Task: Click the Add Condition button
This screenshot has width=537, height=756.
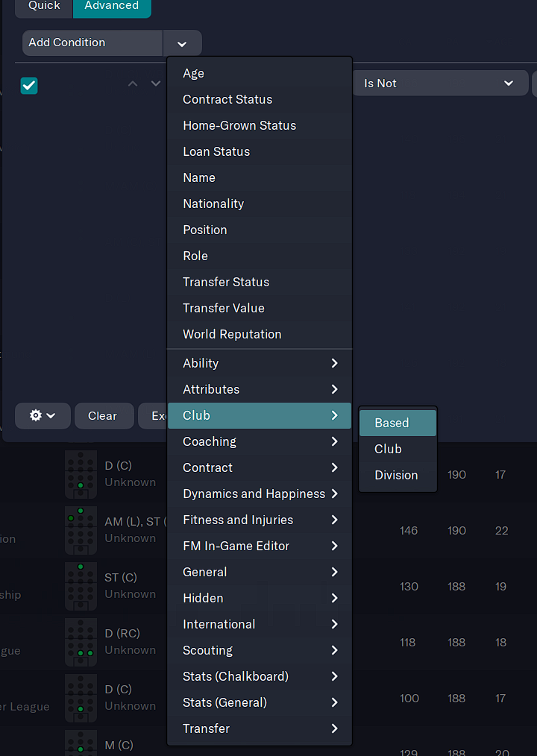Action: (x=92, y=42)
